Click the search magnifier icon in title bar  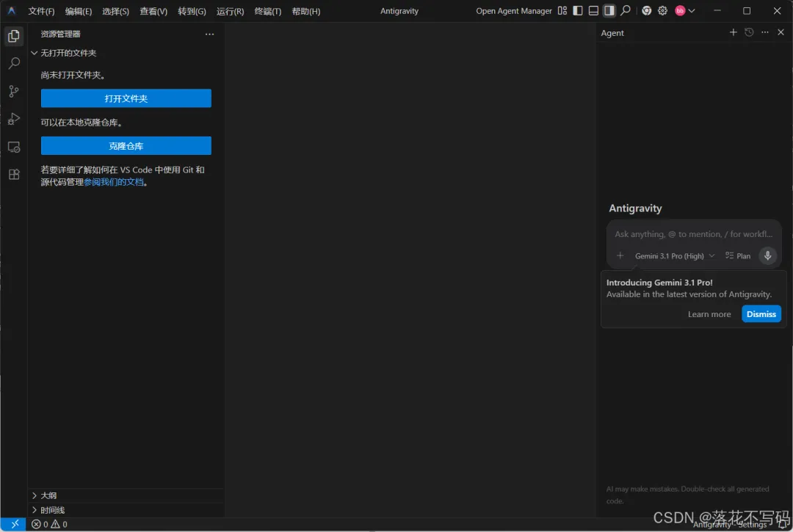(626, 10)
